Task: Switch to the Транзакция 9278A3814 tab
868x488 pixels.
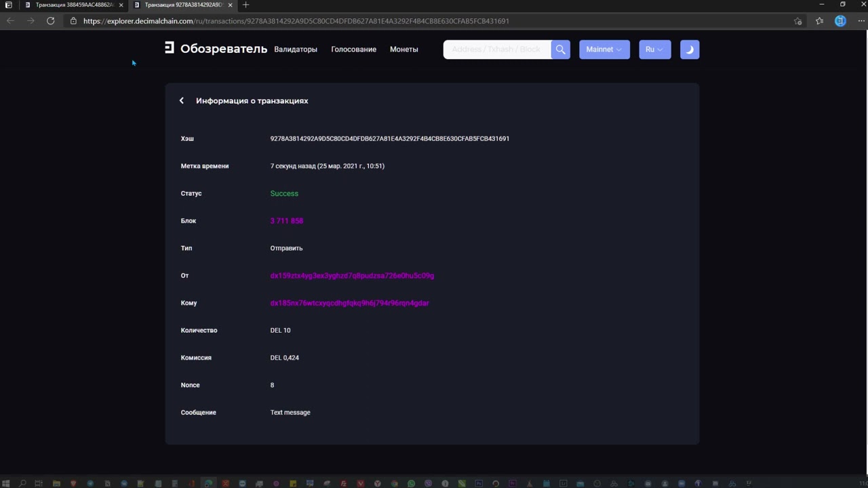Action: (x=183, y=5)
